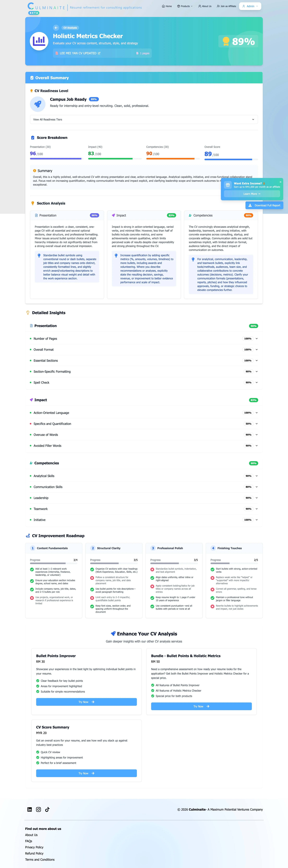
Task: Click Download Full Report button
Action: [264, 205]
